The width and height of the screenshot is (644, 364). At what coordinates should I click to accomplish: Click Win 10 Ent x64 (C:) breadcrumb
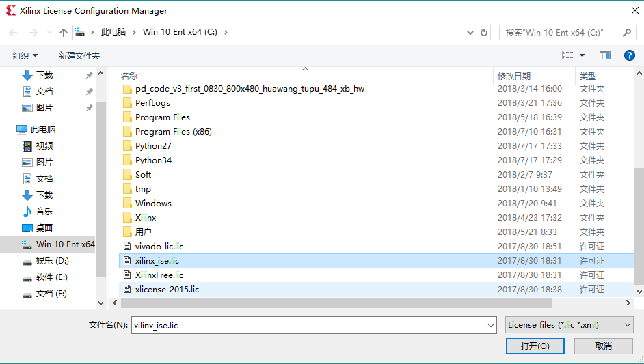pyautogui.click(x=180, y=32)
